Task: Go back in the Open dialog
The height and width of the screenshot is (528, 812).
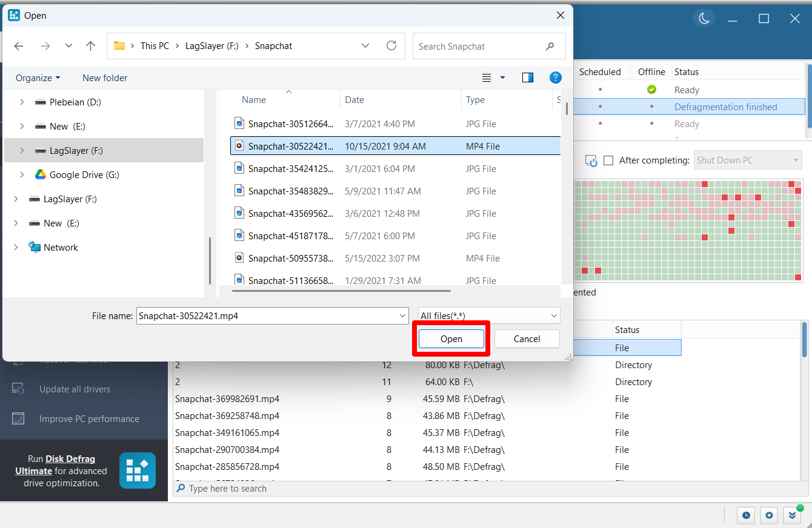Action: [19, 46]
